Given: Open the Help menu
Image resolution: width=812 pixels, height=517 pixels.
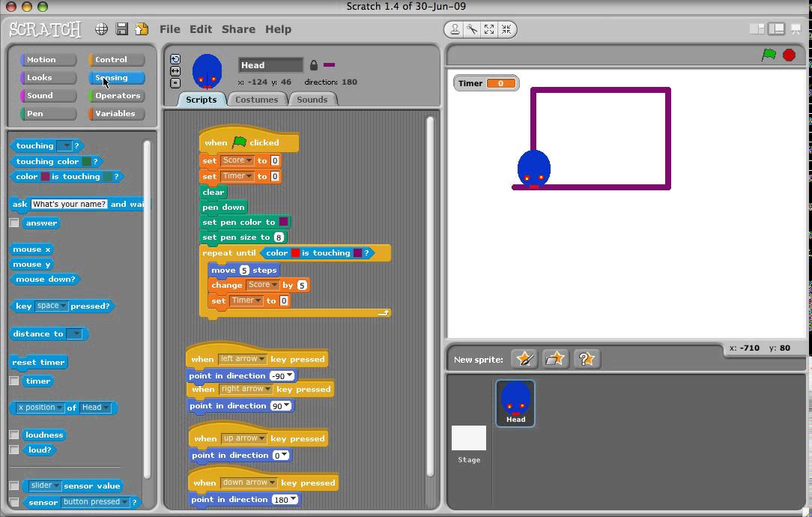Looking at the screenshot, I should pos(278,29).
